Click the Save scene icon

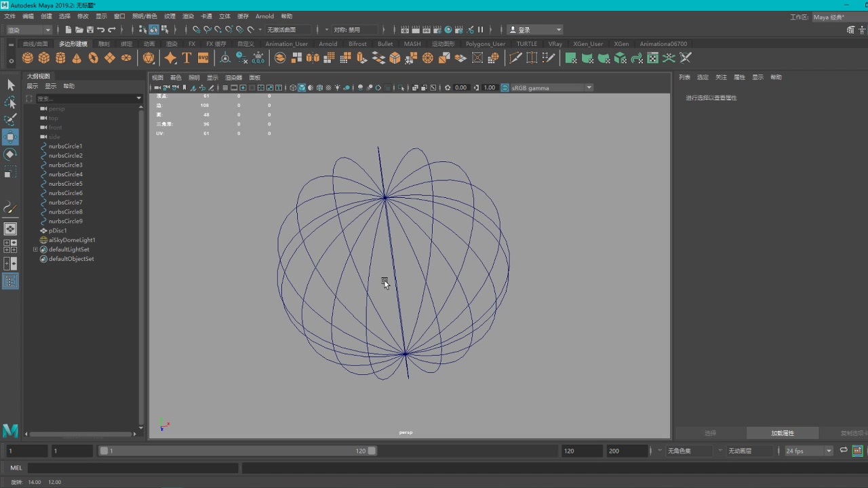[90, 30]
